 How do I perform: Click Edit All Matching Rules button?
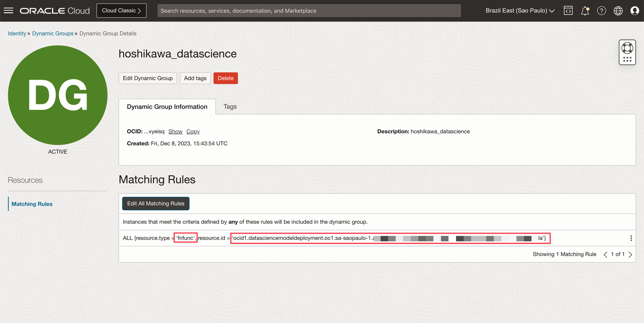click(156, 204)
